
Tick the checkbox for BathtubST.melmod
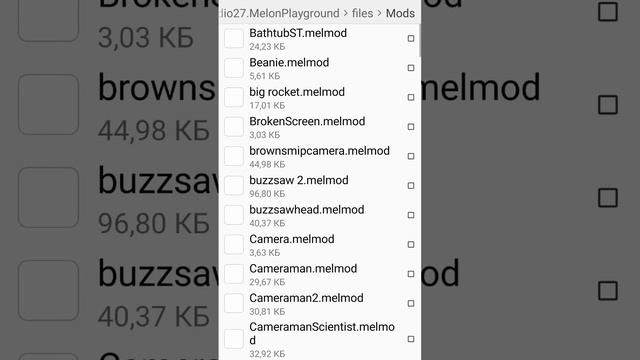[x=411, y=38]
